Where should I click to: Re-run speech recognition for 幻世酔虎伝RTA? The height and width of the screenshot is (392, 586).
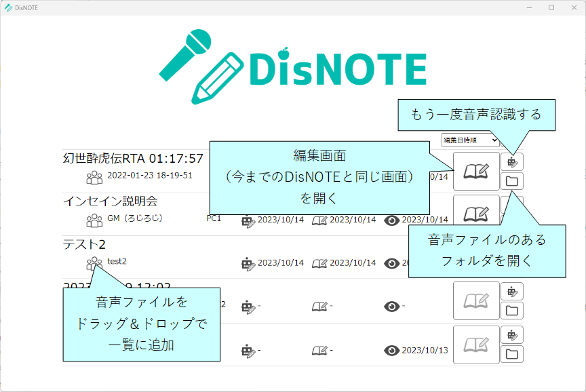click(x=512, y=162)
